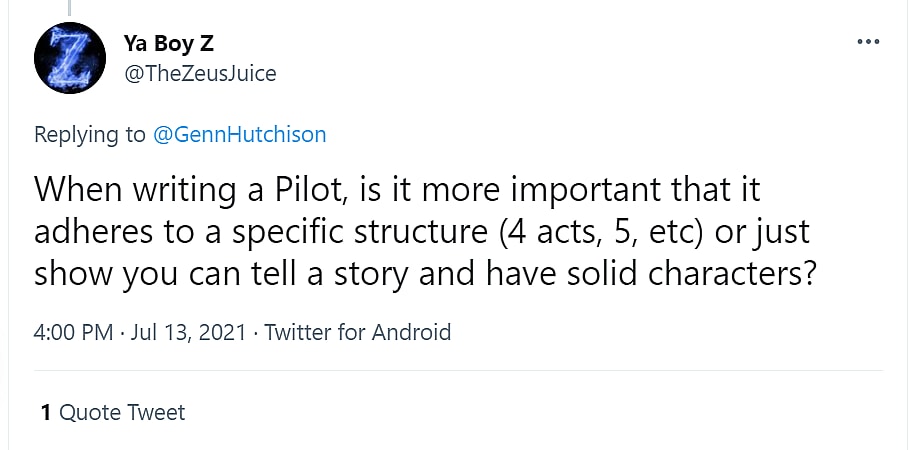Click the @TheZeusJuice handle

[x=199, y=73]
